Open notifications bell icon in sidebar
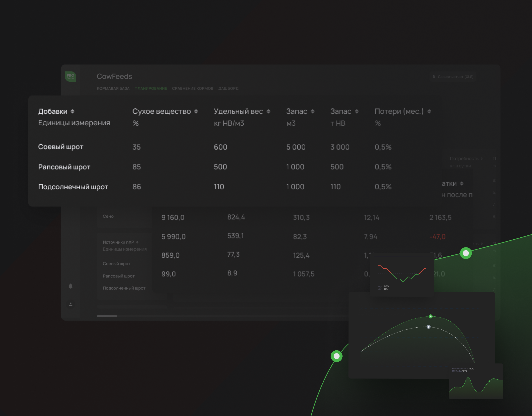The width and height of the screenshot is (532, 416). point(71,286)
